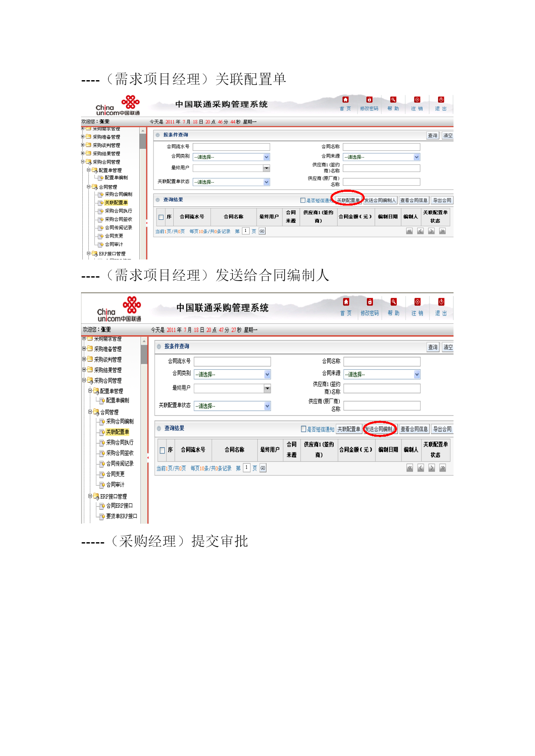Viewport: 535px width, 756px height.
Task: Go to last page arrow in upper screenshot
Action: (x=442, y=231)
